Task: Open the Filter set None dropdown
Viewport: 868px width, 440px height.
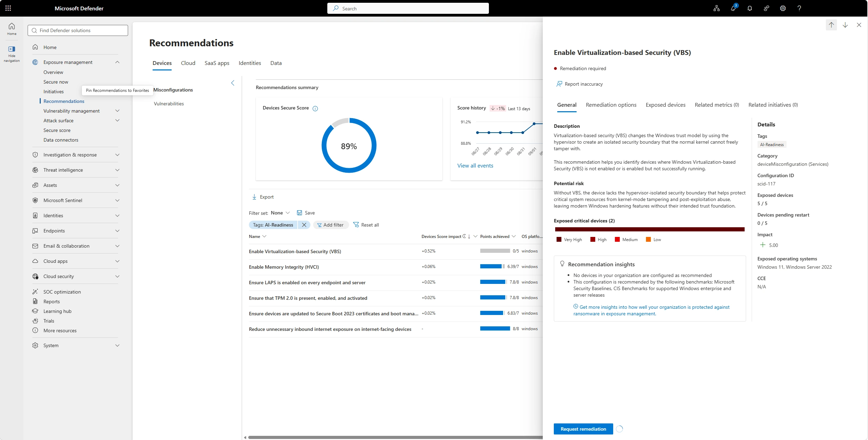Action: 280,213
